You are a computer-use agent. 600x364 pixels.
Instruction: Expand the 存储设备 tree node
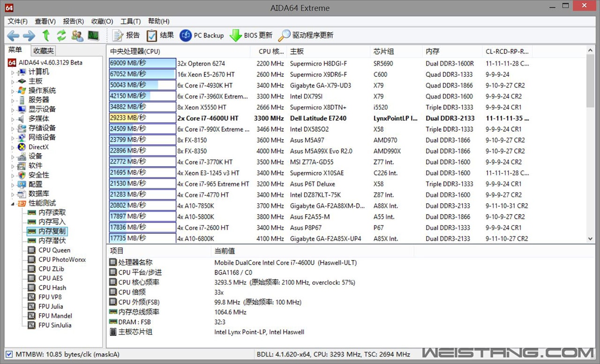(x=13, y=128)
